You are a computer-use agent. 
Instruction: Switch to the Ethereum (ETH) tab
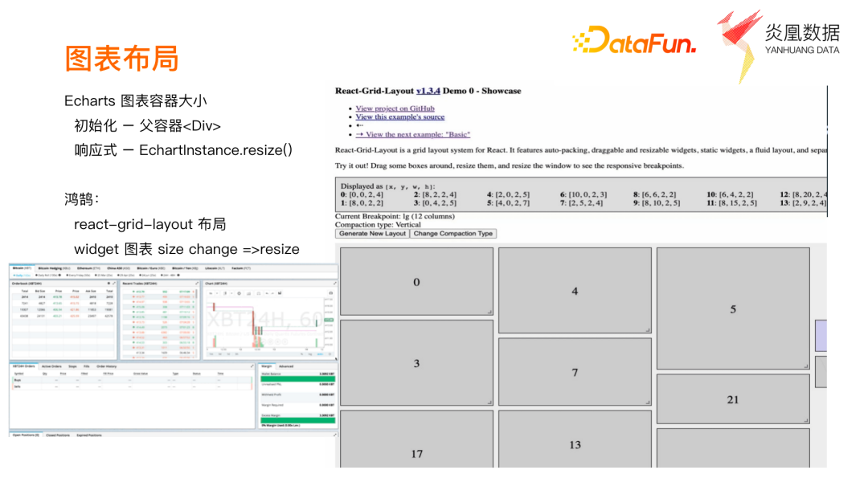(88, 268)
